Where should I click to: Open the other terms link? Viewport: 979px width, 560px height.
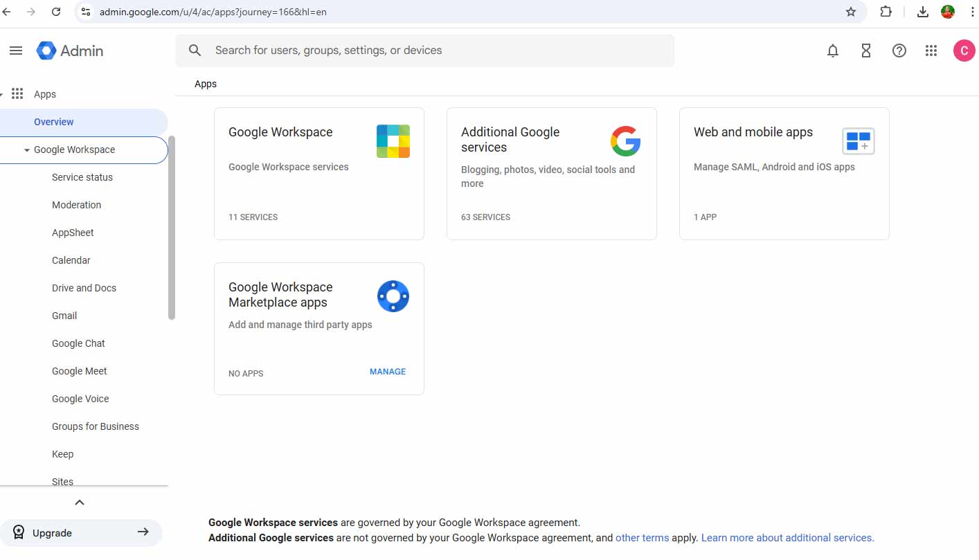click(x=642, y=537)
